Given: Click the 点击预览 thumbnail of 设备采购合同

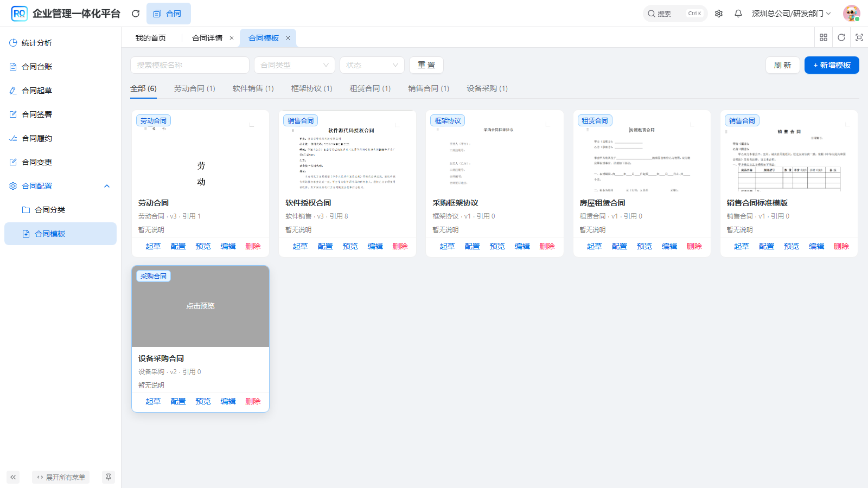Looking at the screenshot, I should (x=201, y=306).
